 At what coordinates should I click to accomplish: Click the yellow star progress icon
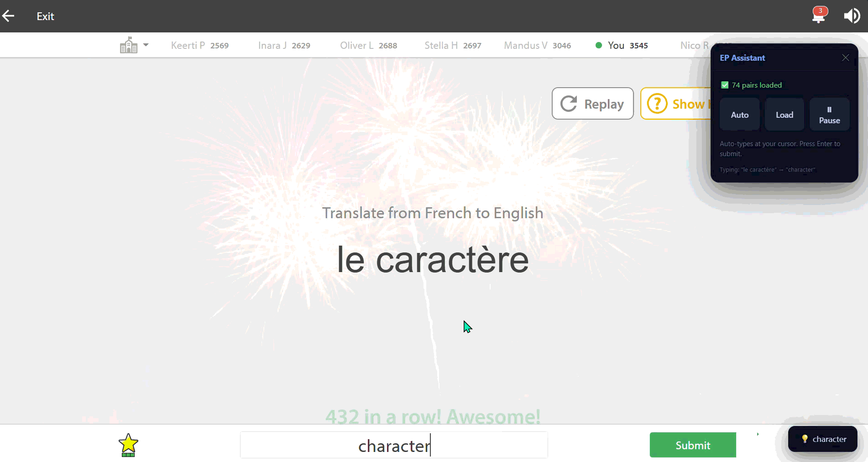coord(128,445)
